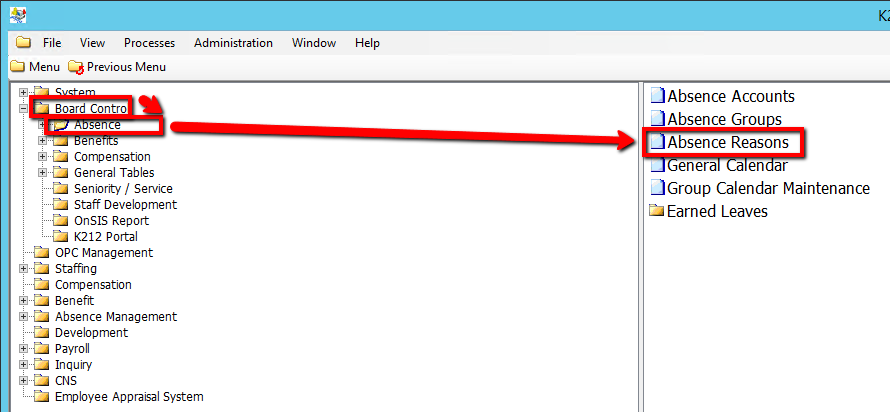The height and width of the screenshot is (412, 890).
Task: Select Employee Appraisal System folder
Action: point(128,397)
